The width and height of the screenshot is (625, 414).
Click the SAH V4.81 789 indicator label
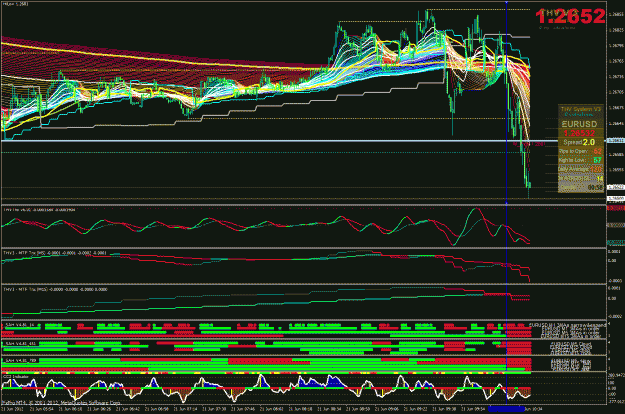20,360
